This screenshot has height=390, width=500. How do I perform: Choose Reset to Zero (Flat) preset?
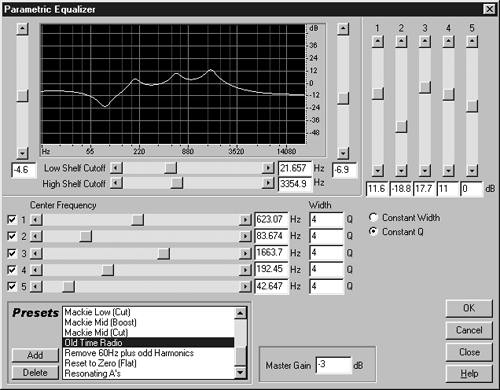pos(100,363)
